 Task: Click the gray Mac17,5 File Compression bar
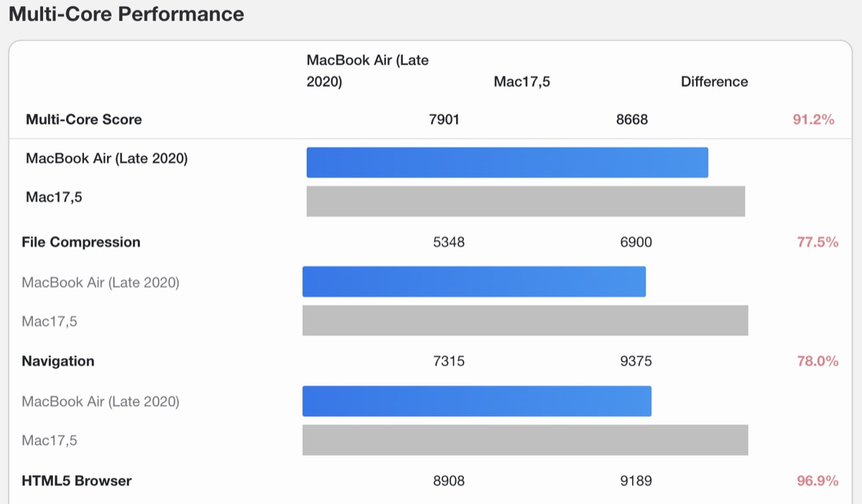click(x=525, y=320)
